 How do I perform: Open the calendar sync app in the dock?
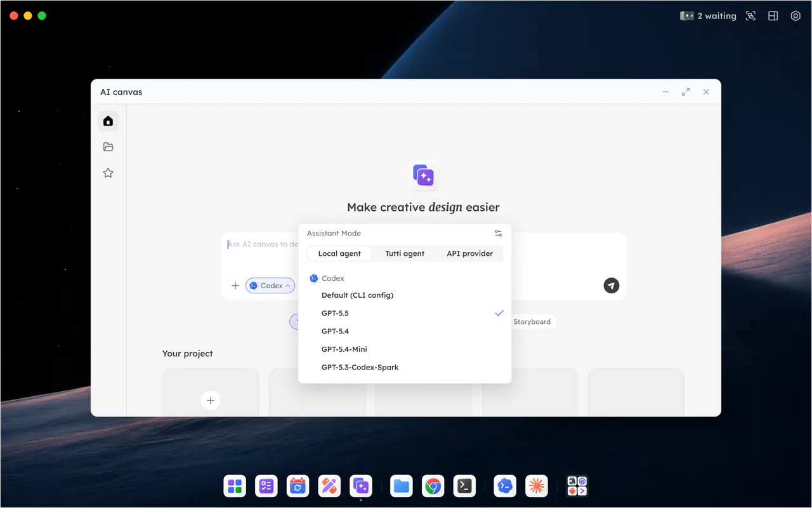298,486
